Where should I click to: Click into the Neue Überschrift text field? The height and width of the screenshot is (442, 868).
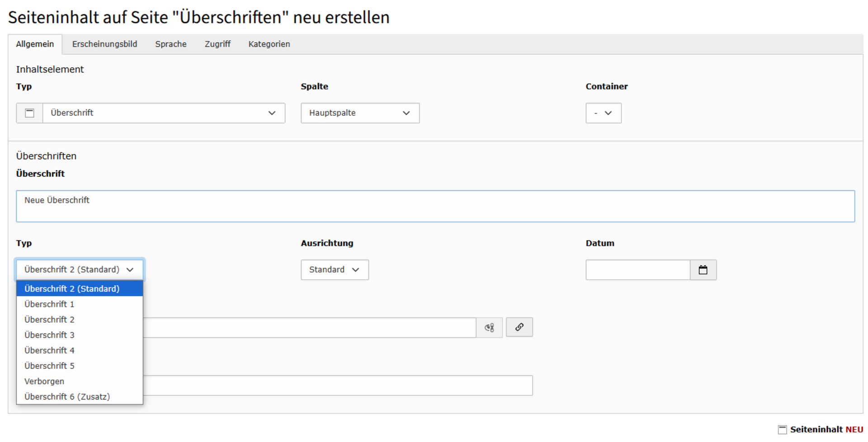point(435,206)
